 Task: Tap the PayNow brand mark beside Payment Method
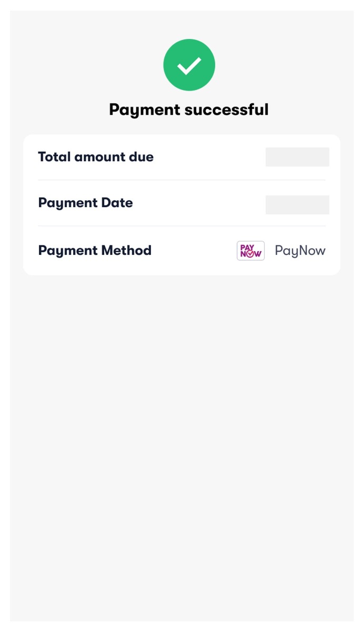click(x=250, y=250)
